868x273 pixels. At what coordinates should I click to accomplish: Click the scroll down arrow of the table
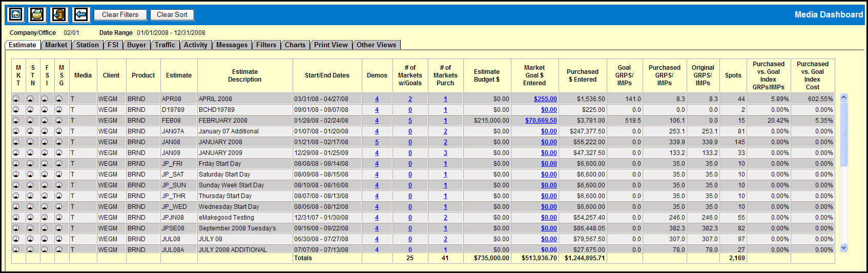tap(844, 248)
